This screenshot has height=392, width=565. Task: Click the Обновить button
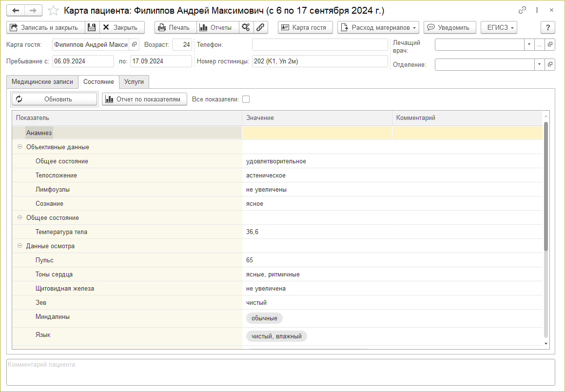54,99
